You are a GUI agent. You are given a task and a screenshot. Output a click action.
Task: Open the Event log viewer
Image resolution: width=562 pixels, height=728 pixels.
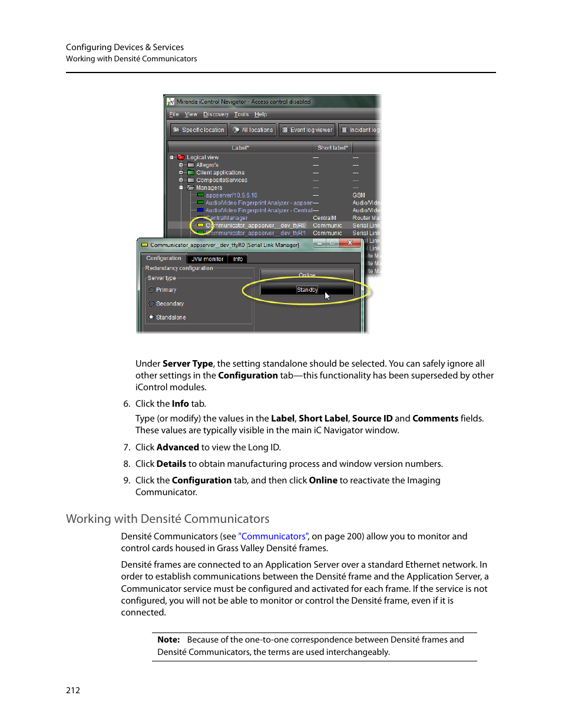(307, 130)
